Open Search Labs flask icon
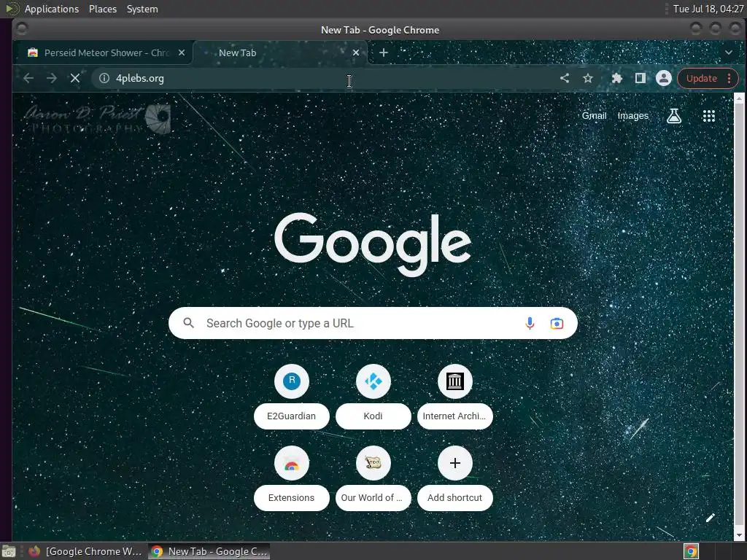This screenshot has height=560, width=747. (673, 116)
